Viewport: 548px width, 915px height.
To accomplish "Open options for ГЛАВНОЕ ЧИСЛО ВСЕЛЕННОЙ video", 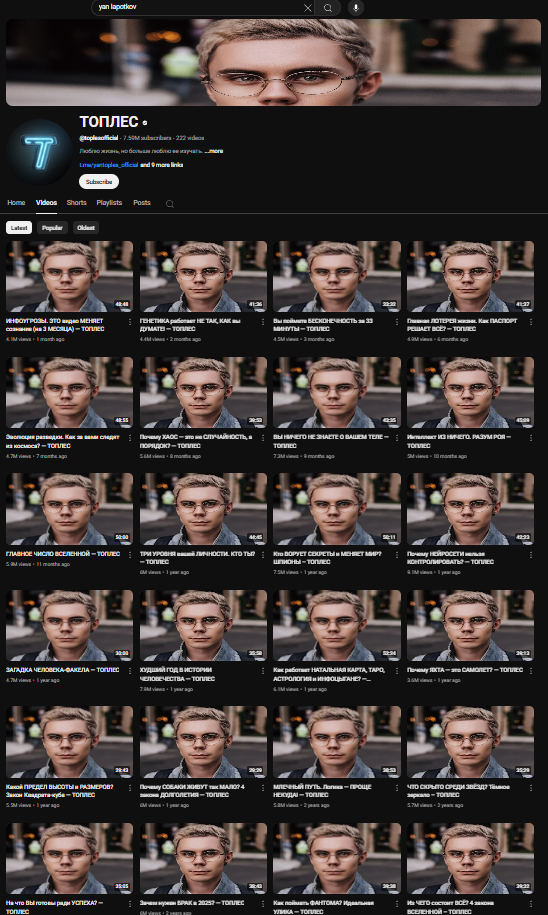I will tap(129, 554).
